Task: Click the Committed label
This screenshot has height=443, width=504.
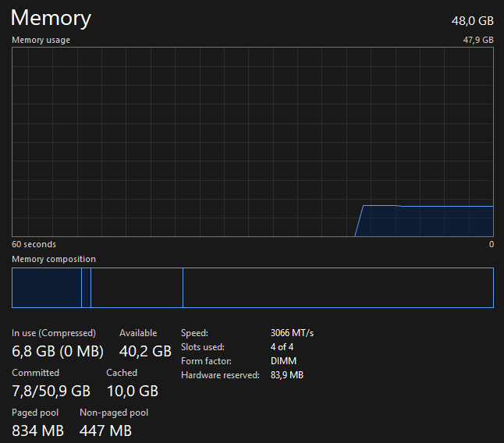Action: click(35, 373)
